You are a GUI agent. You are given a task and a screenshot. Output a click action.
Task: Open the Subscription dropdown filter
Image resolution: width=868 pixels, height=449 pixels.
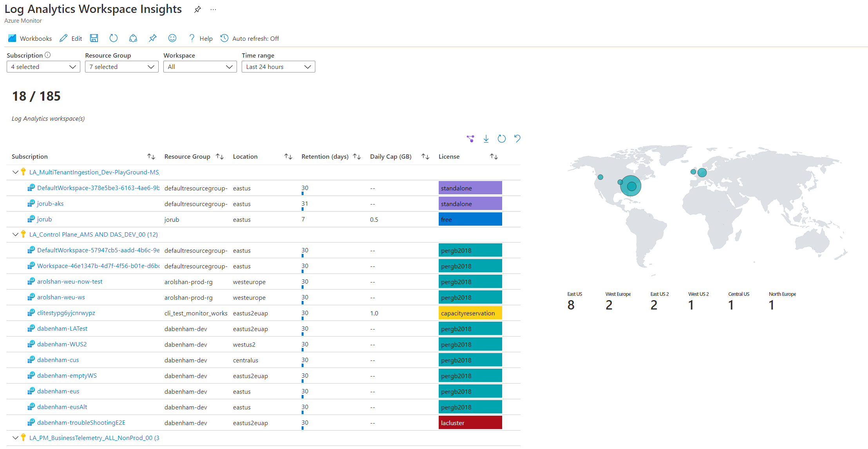click(x=40, y=67)
